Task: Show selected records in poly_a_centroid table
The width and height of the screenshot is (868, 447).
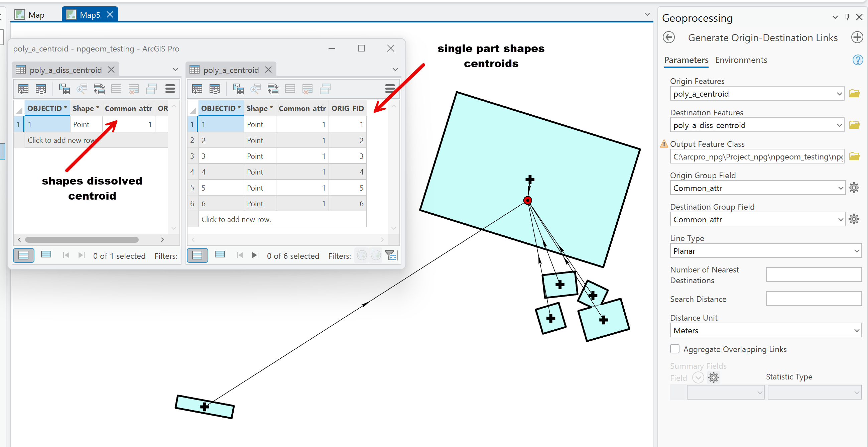Action: click(220, 255)
